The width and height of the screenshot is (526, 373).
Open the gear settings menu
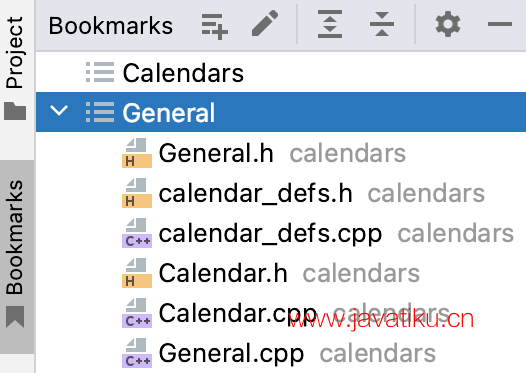click(x=448, y=24)
